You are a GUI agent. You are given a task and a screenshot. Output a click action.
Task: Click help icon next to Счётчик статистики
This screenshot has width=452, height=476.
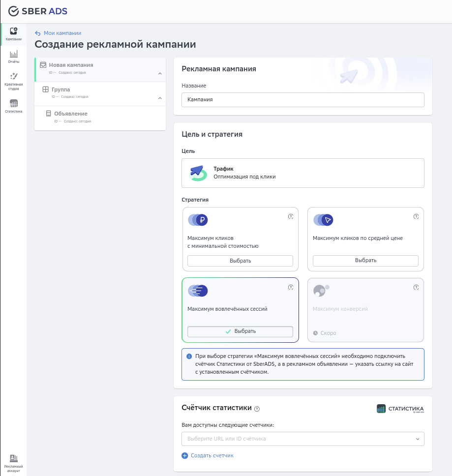[x=257, y=409]
